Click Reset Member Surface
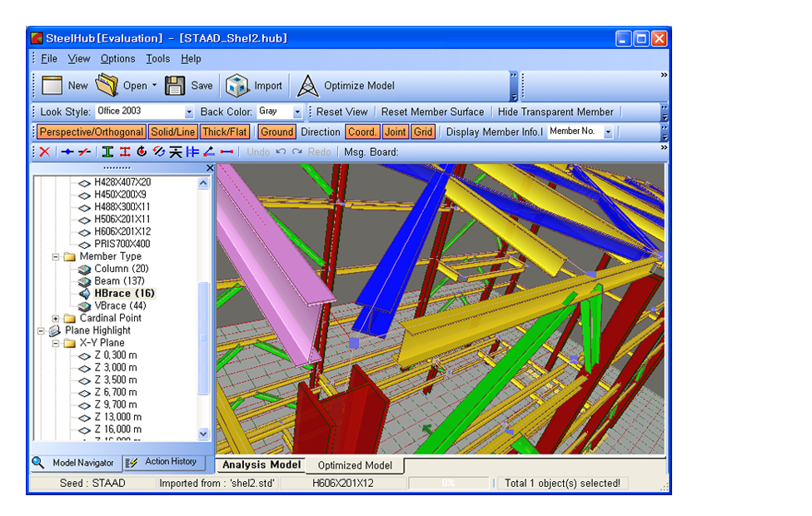The height and width of the screenshot is (516, 812). coord(432,112)
